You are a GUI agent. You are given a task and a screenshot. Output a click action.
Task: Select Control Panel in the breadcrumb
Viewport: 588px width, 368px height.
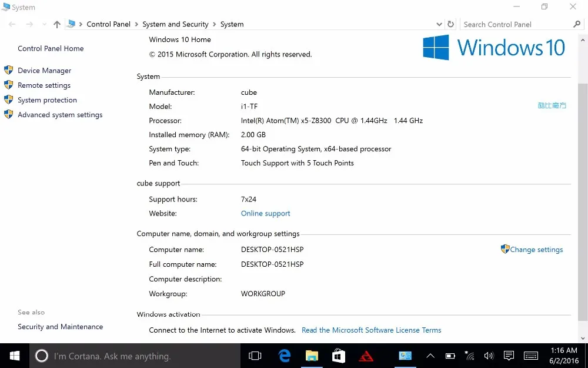108,24
